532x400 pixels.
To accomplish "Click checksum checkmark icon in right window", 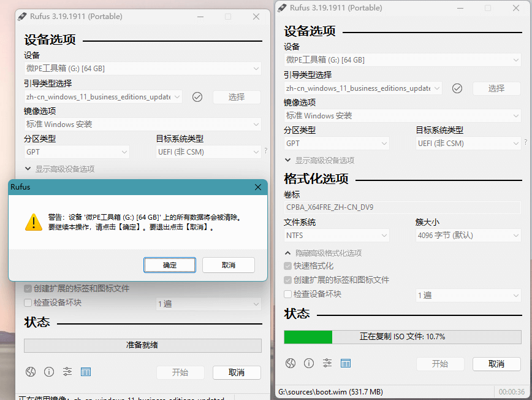I will (457, 88).
